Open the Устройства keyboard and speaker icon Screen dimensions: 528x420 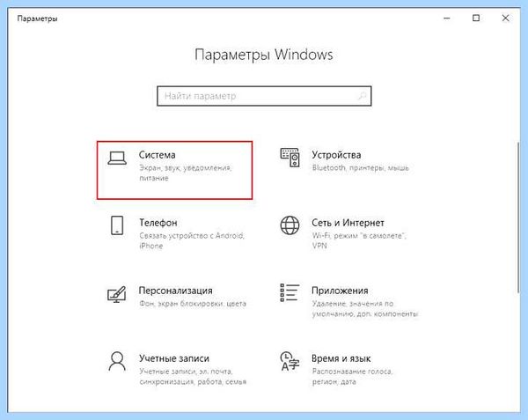(290, 158)
